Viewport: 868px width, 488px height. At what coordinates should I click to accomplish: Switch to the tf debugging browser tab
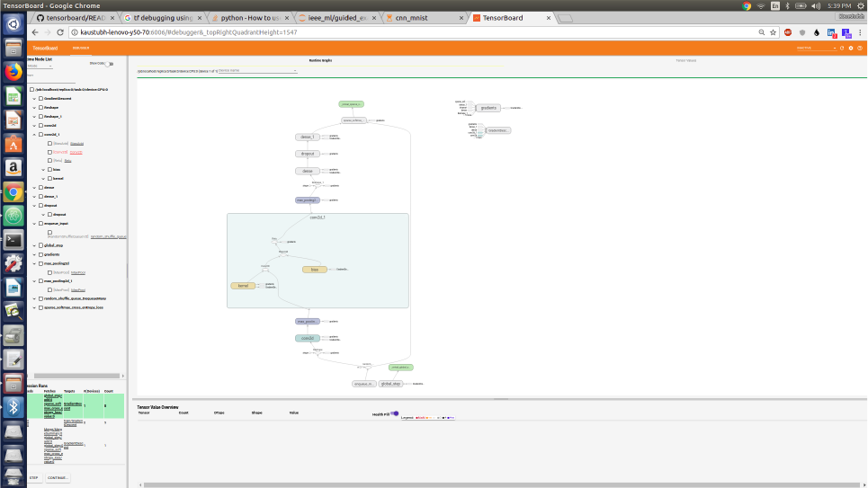162,18
